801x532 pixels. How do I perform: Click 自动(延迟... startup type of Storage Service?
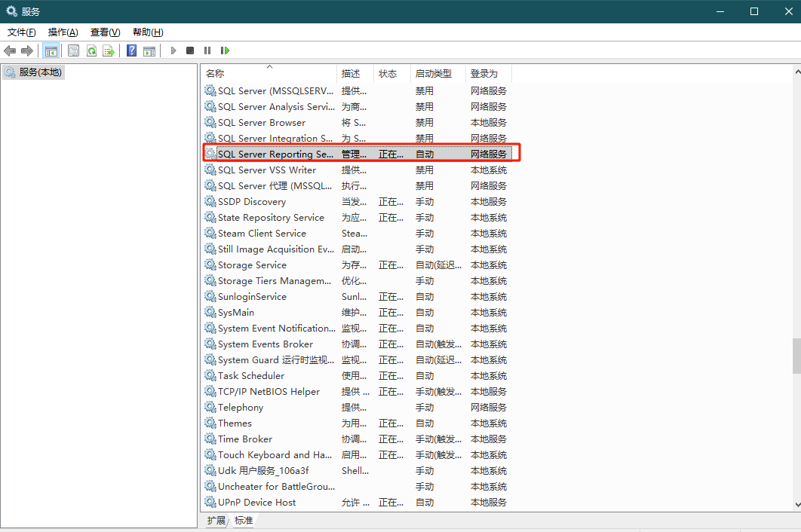coord(438,264)
